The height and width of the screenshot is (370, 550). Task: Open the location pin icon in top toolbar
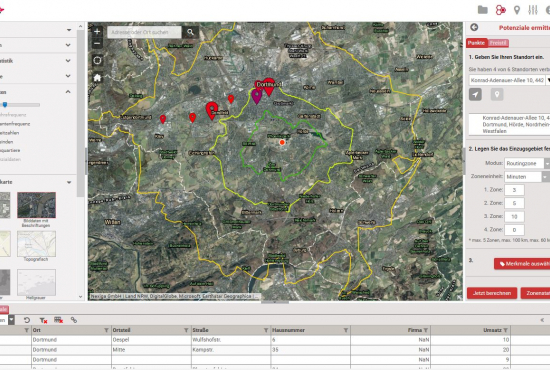click(x=517, y=10)
